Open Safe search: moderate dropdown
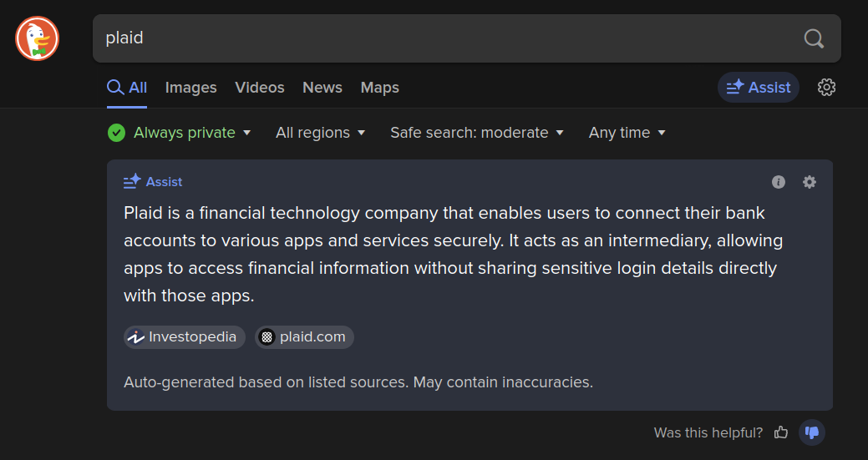Image resolution: width=868 pixels, height=460 pixels. pos(477,133)
